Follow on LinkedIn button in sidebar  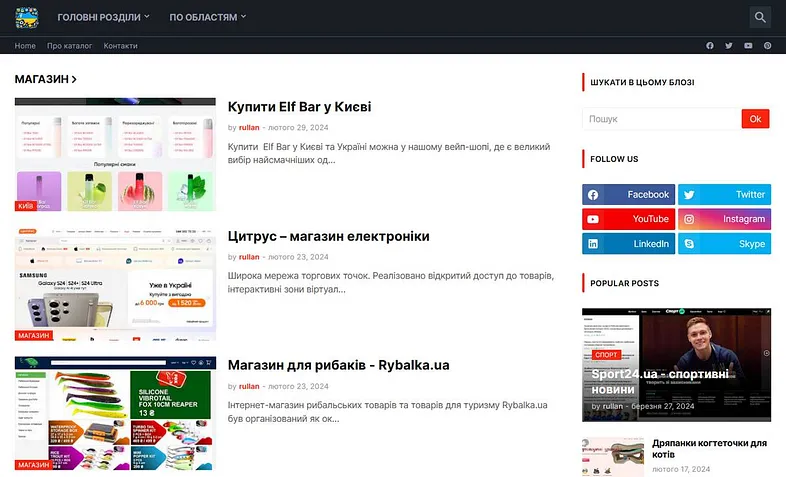tap(629, 244)
